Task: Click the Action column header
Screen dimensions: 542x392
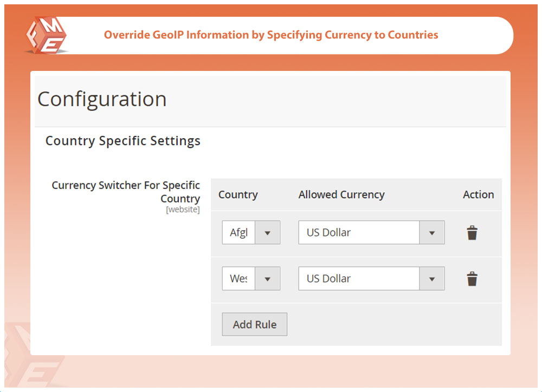Action: [x=478, y=195]
